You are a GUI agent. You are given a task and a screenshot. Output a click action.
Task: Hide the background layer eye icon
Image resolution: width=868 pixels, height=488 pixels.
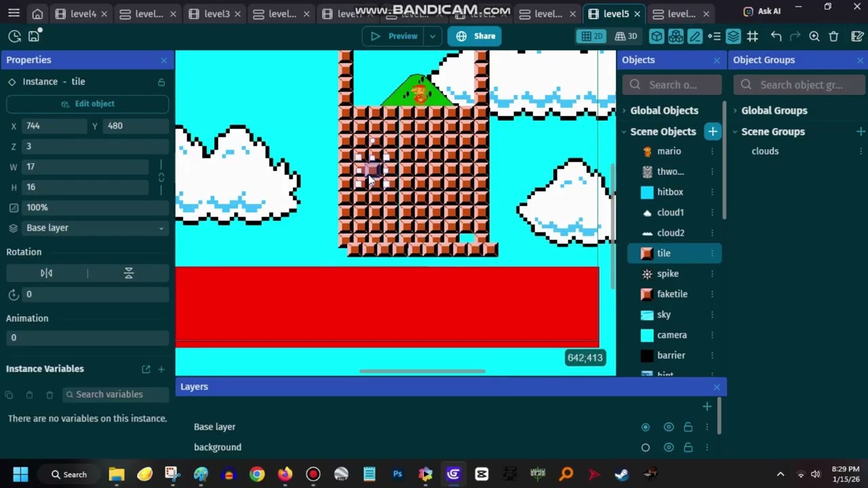click(669, 447)
